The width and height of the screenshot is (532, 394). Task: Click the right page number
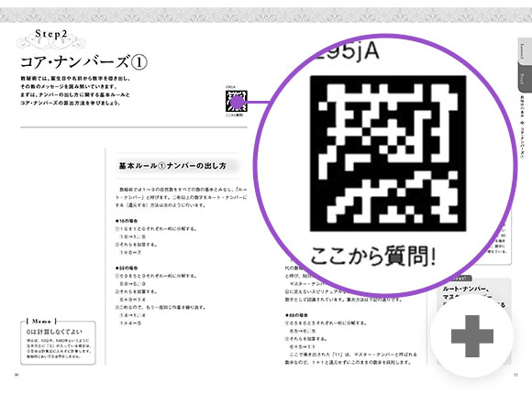(516, 375)
